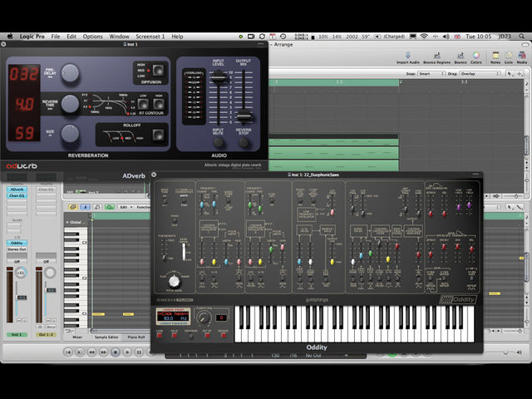Toggle the ADverb Diffusion switch
532x399 pixels.
tap(158, 70)
